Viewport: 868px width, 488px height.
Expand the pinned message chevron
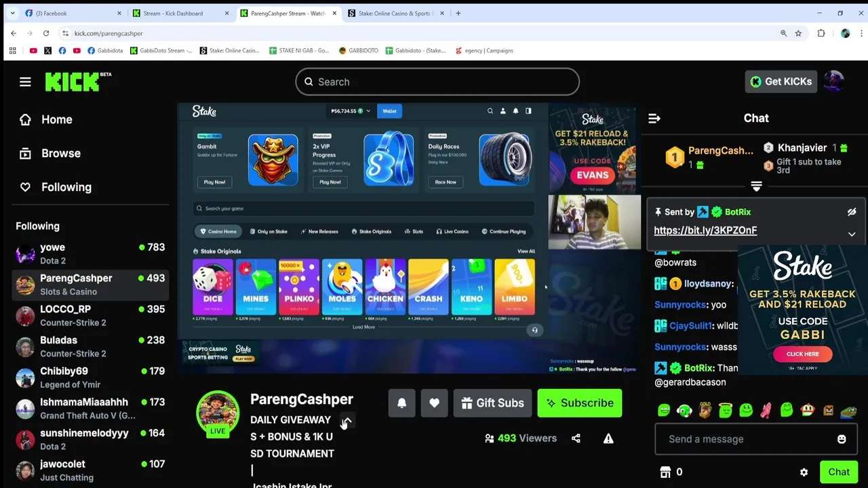852,235
